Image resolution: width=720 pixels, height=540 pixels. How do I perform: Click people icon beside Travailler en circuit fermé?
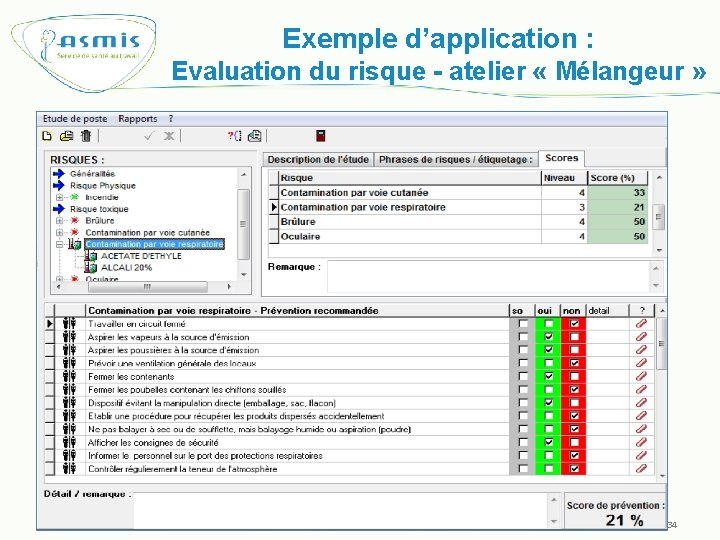click(x=69, y=324)
